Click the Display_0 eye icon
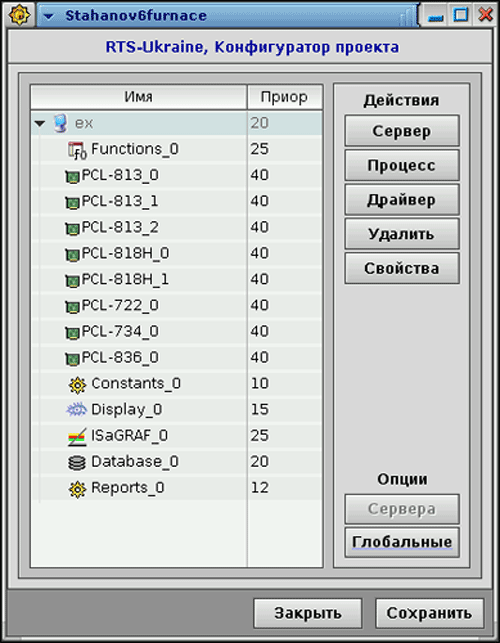This screenshot has height=643, width=500. 77,410
